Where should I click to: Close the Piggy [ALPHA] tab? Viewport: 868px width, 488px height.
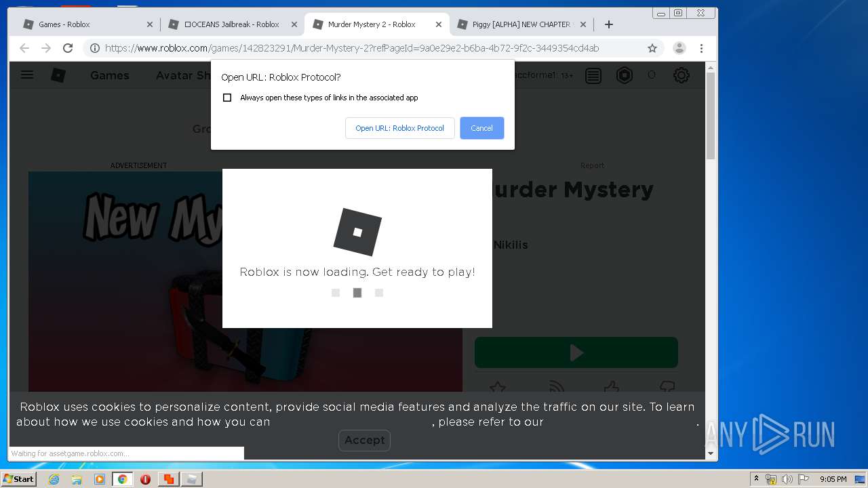(x=583, y=24)
